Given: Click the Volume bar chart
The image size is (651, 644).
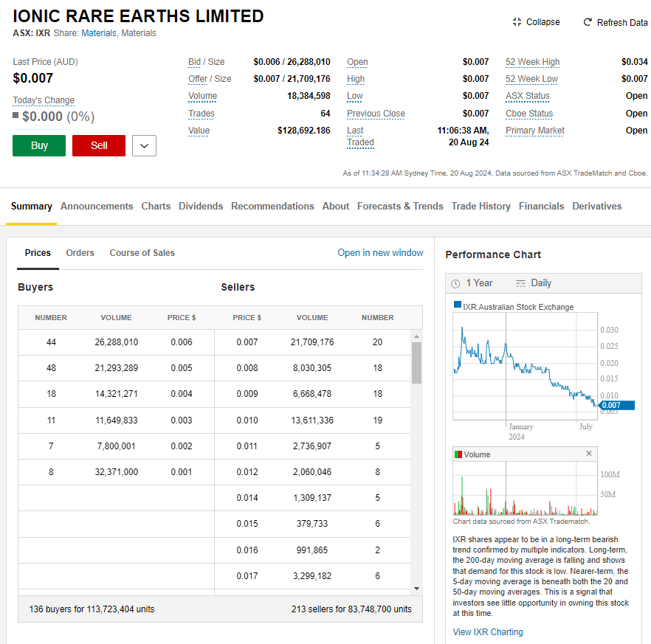Looking at the screenshot, I should tap(525, 488).
